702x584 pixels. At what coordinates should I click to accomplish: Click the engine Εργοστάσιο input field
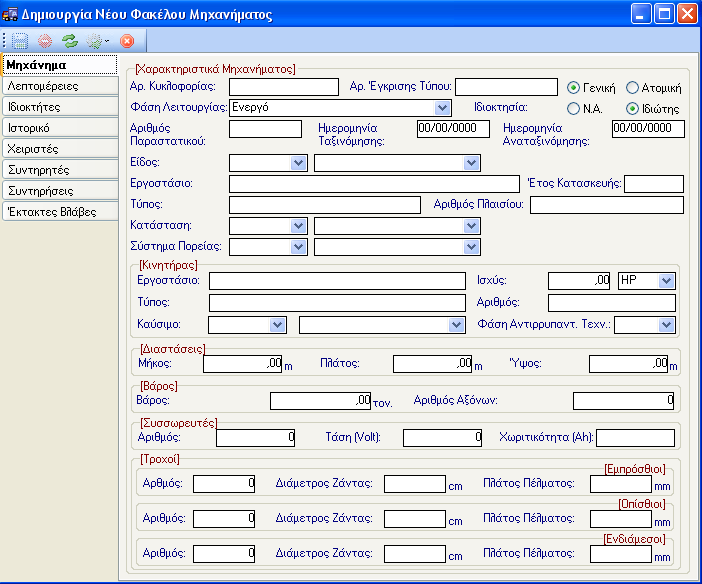[338, 281]
